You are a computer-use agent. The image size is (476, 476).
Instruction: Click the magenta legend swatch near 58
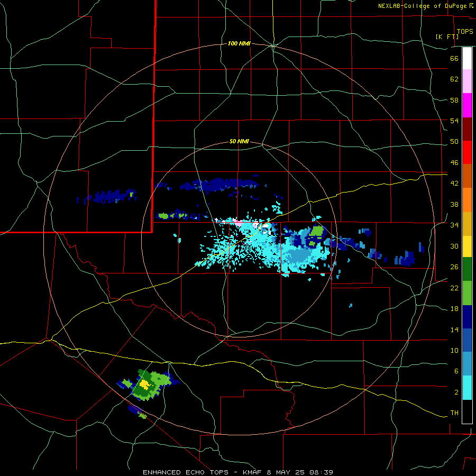[467, 105]
